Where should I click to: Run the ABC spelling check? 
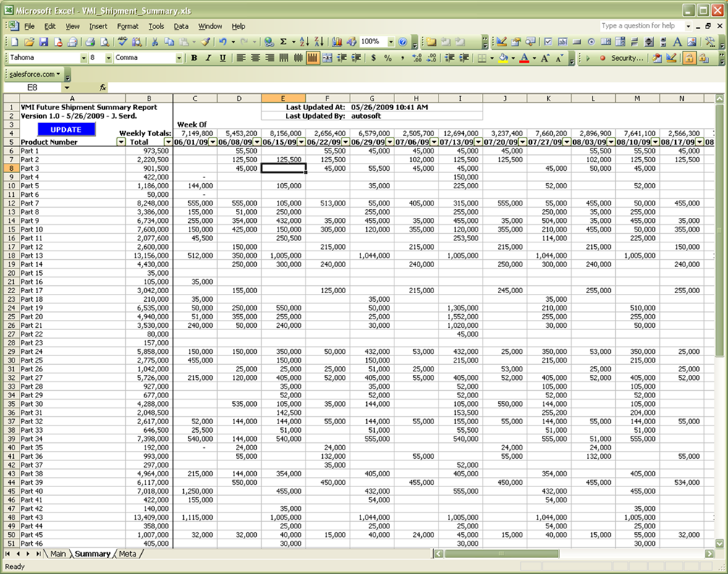pos(122,42)
